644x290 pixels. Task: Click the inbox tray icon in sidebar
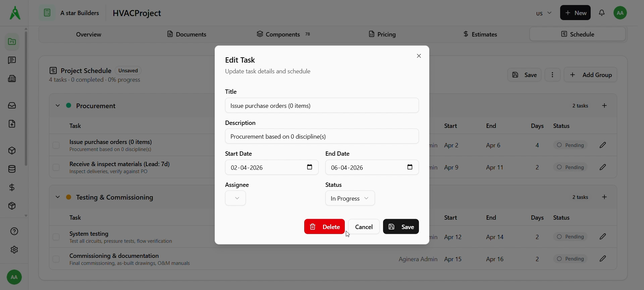pos(12,105)
